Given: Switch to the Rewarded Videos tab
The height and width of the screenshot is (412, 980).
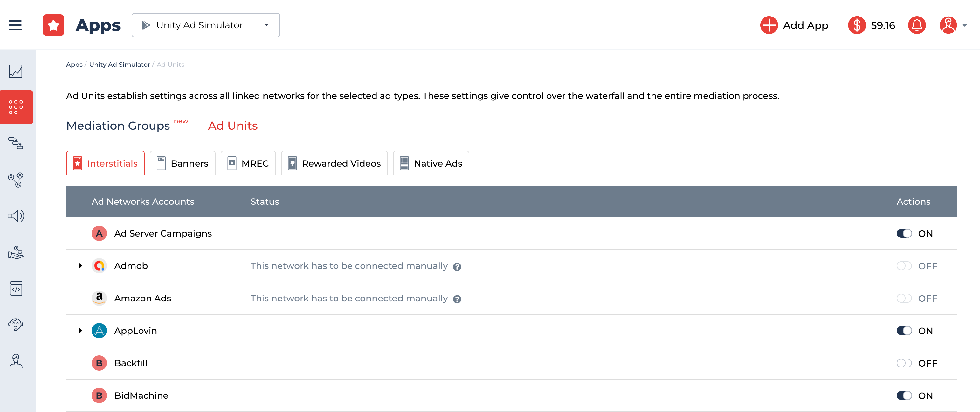Looking at the screenshot, I should click(x=334, y=163).
